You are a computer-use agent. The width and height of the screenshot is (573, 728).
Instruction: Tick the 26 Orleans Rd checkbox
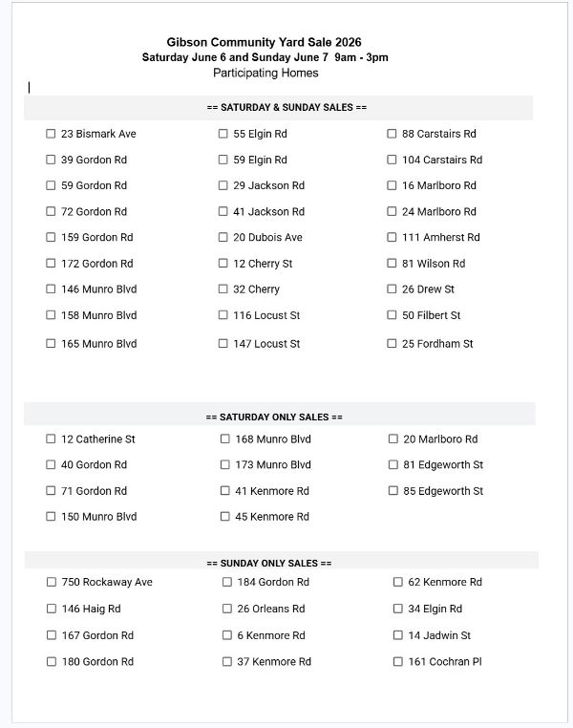pyautogui.click(x=227, y=609)
